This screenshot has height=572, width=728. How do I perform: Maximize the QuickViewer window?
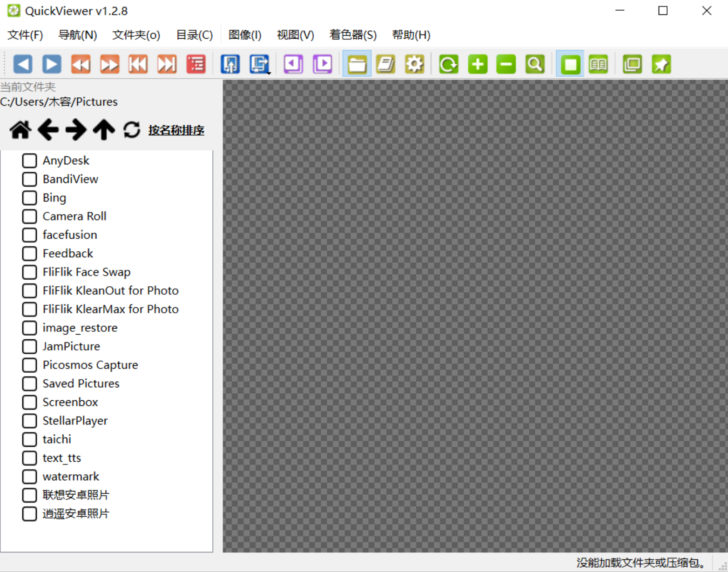[663, 11]
